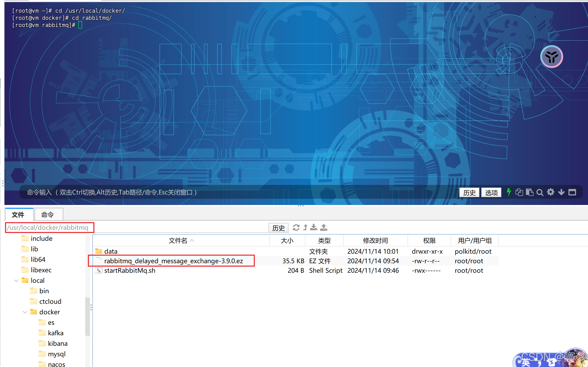The width and height of the screenshot is (588, 367).
Task: Toggle the green lightning performance monitor icon
Action: [509, 192]
